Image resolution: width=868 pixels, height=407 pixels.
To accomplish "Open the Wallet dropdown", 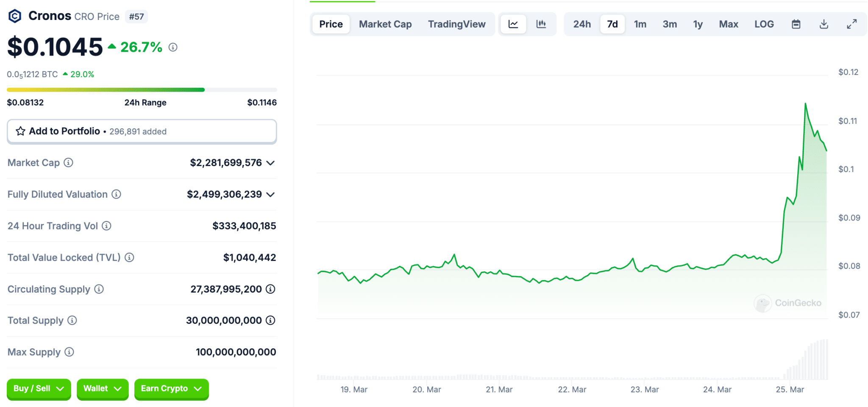I will 103,389.
